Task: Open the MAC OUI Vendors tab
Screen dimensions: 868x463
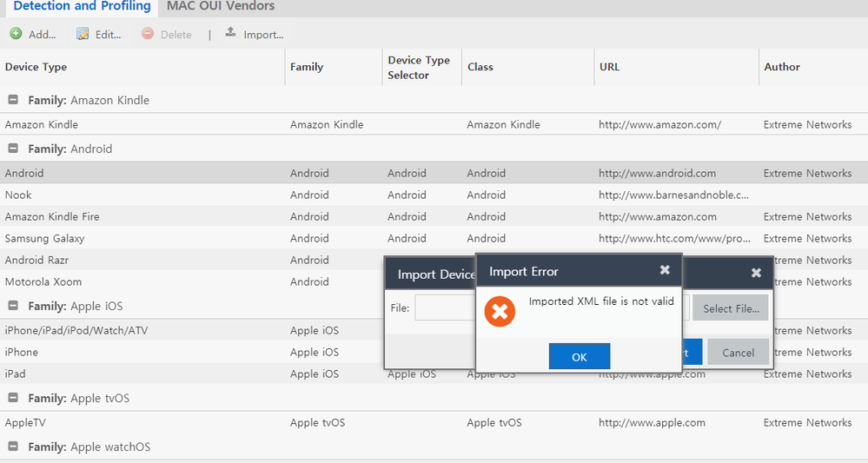Action: coord(221,7)
